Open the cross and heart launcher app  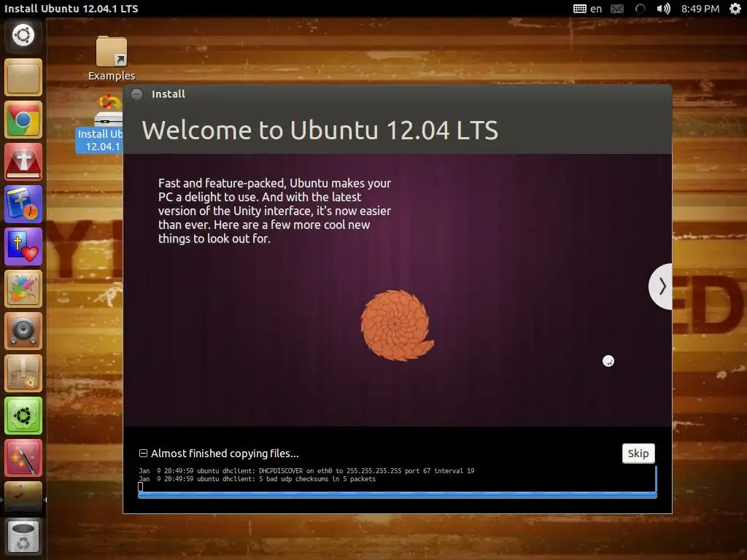[23, 246]
